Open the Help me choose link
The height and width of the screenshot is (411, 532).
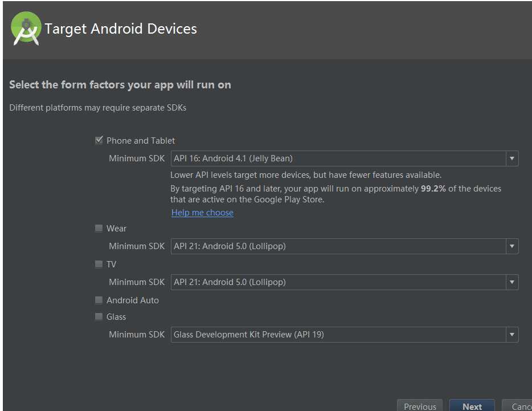coord(202,213)
